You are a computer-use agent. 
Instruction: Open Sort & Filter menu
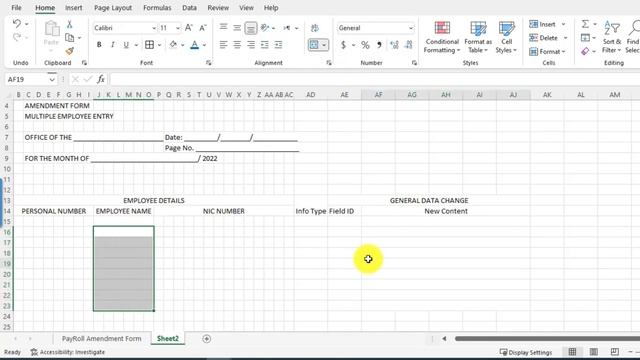pyautogui.click(x=611, y=37)
